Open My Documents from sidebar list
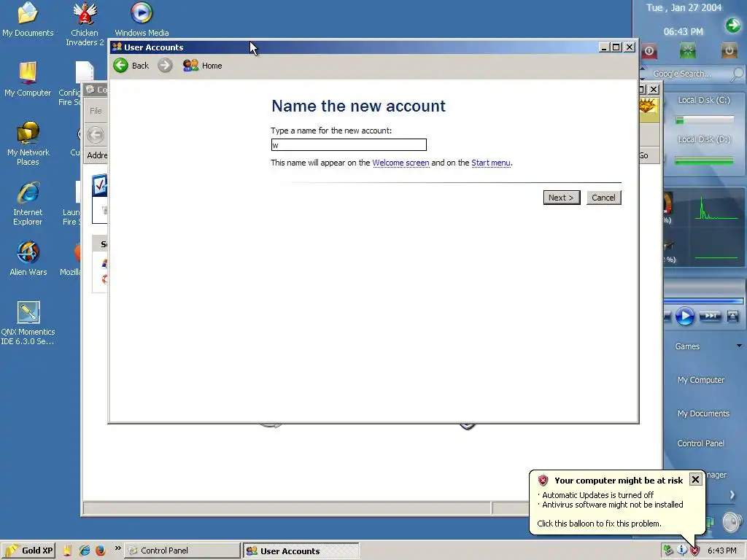This screenshot has height=560, width=747. 703,413
